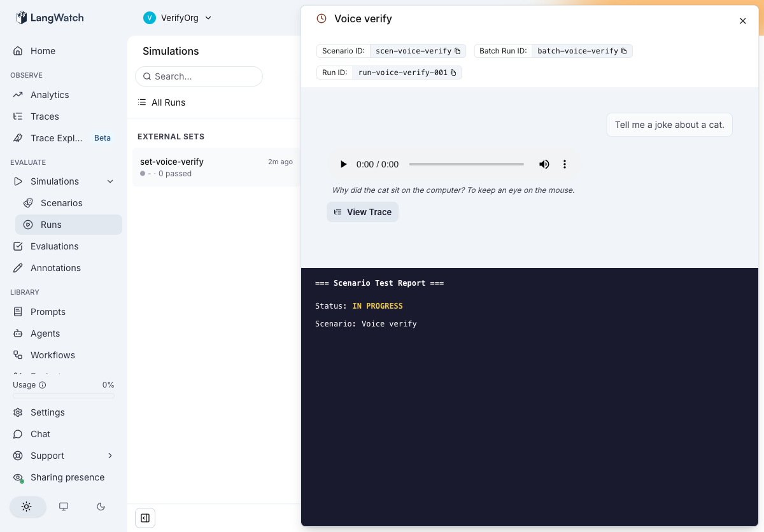Collapse the simulations side panel icon

[x=145, y=518]
